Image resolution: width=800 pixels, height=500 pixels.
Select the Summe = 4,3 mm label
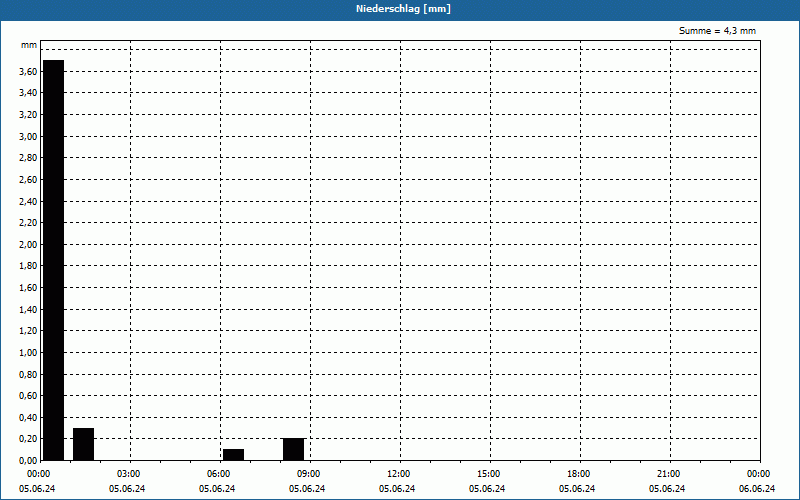coord(717,31)
